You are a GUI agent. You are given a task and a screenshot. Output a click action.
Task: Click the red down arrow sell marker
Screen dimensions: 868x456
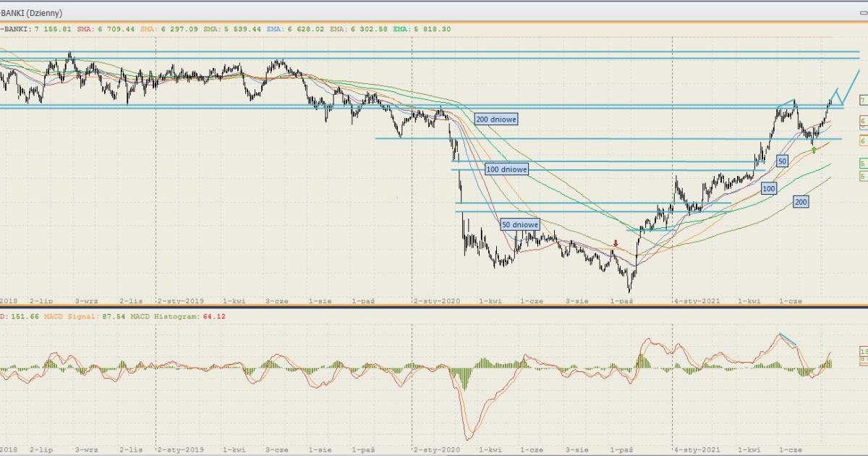tap(616, 245)
